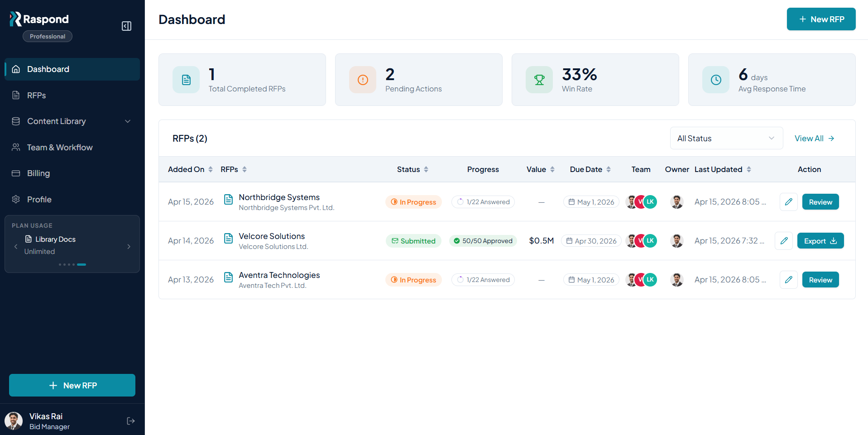
Task: Click the edit pencil for Northbridge Systems
Action: tap(788, 202)
